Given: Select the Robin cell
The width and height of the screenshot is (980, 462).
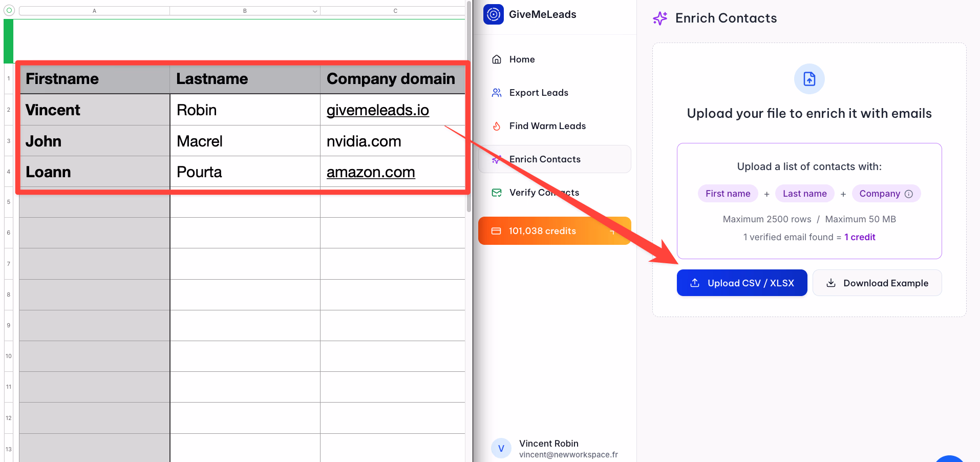Looking at the screenshot, I should (245, 110).
